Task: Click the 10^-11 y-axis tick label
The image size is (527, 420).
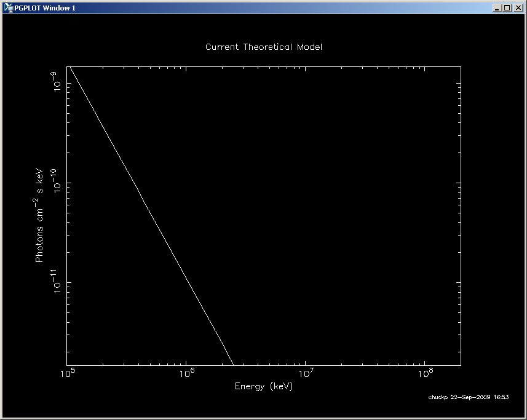Action: [57, 280]
